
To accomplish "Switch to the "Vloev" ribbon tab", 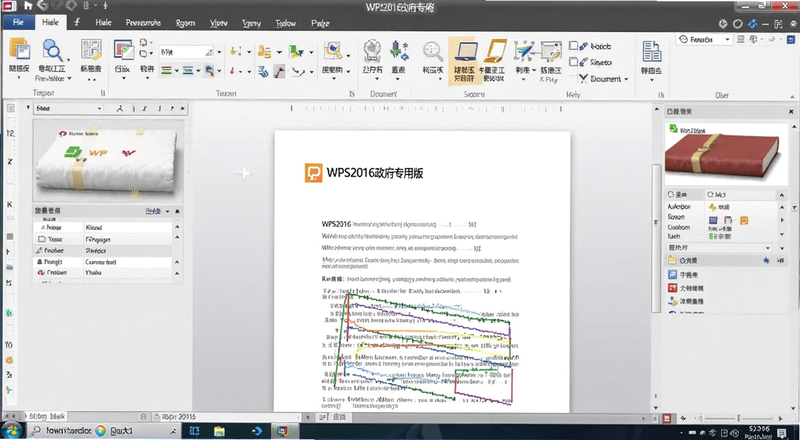I will click(x=218, y=23).
